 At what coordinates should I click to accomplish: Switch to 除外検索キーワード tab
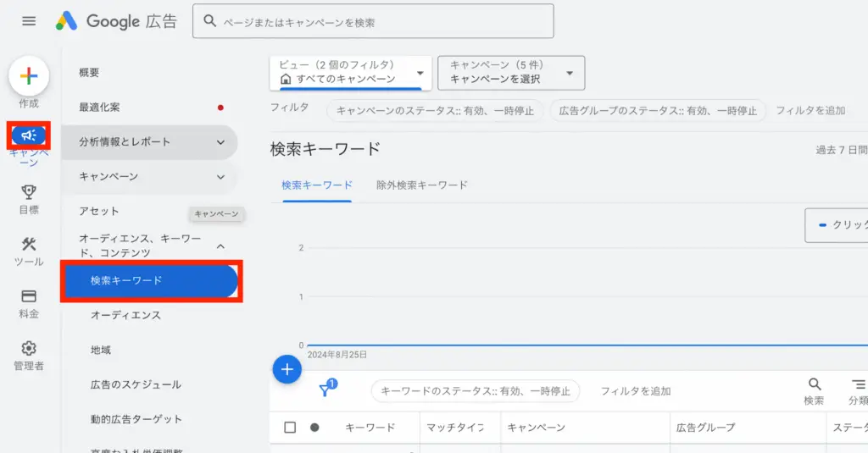pyautogui.click(x=422, y=185)
